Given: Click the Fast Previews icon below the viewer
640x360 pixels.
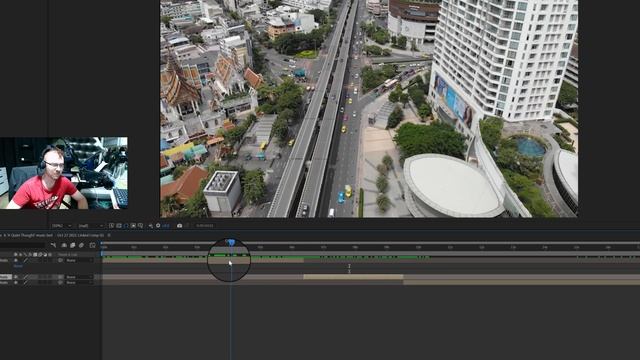Looking at the screenshot, I should tap(111, 226).
